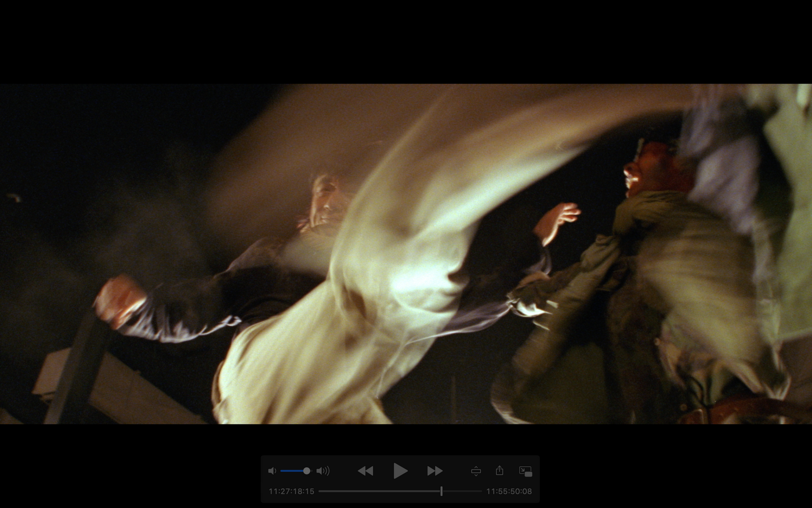812x508 pixels.
Task: Set volume to maximum with loud speaker icon
Action: point(323,471)
